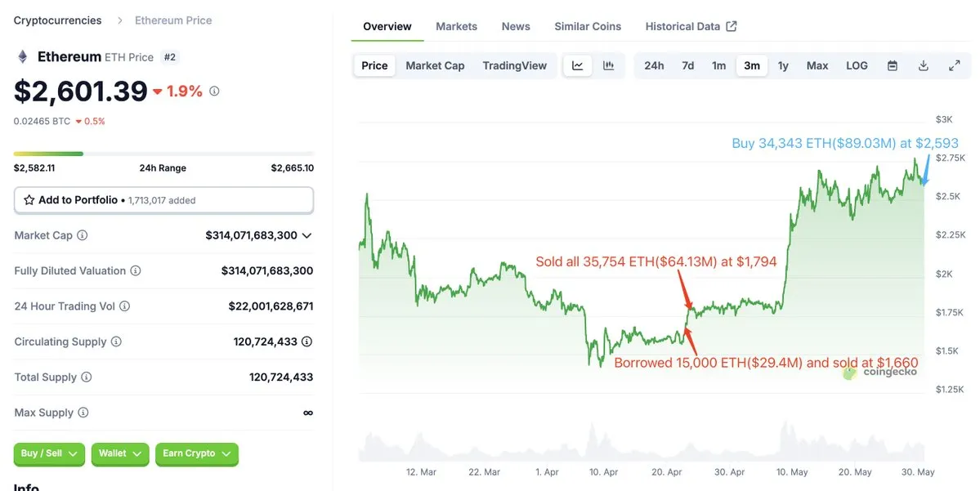Screen dimensions: 980x491
Task: Open the calendar date range picker
Action: tap(893, 65)
